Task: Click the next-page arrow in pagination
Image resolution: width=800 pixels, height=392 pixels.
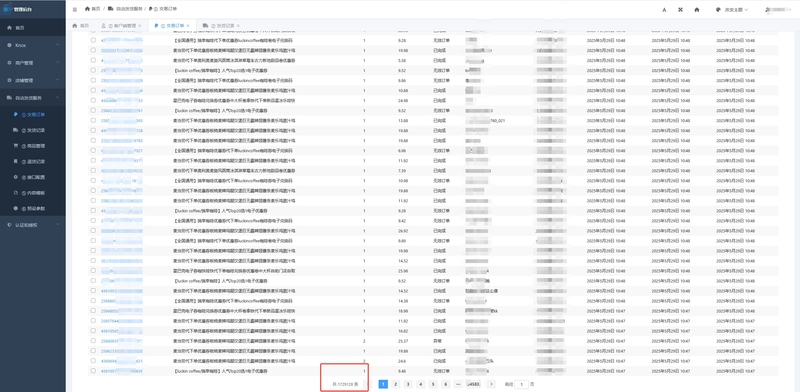Action: (491, 384)
